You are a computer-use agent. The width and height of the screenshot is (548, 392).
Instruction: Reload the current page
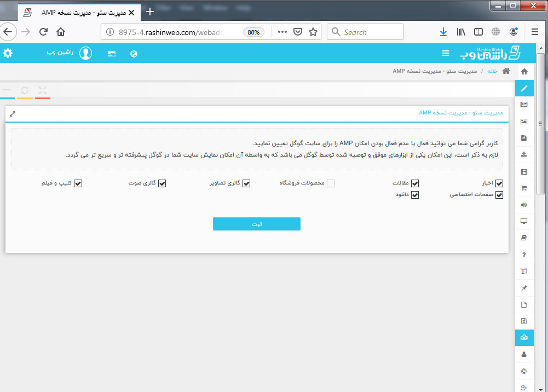(43, 32)
